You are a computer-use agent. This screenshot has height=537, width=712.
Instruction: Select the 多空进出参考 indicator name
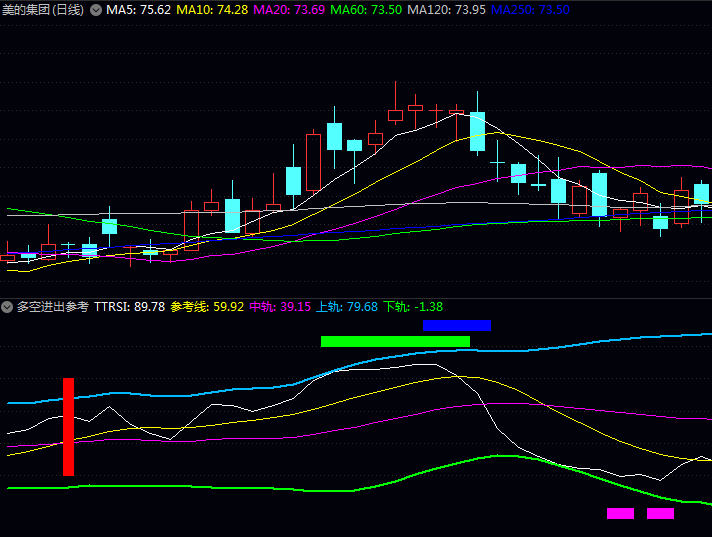tap(52, 307)
